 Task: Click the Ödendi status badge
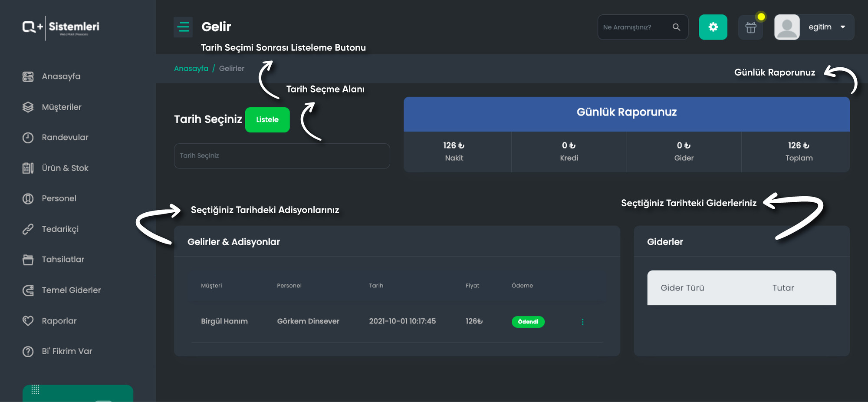click(x=528, y=322)
